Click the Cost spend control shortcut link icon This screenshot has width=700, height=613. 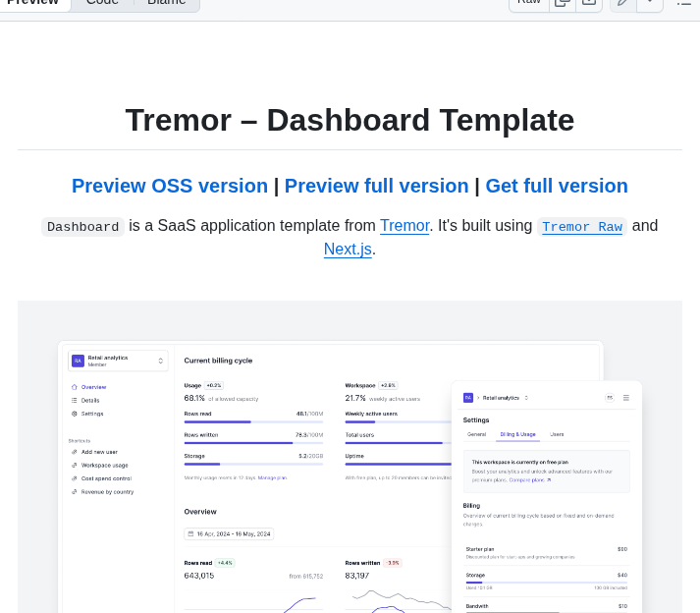point(74,478)
